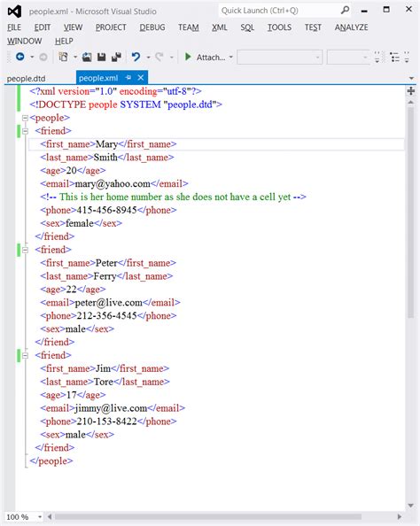Expand the New Project dropdown arrow
Image resolution: width=420 pixels, height=526 pixels.
pos(75,57)
